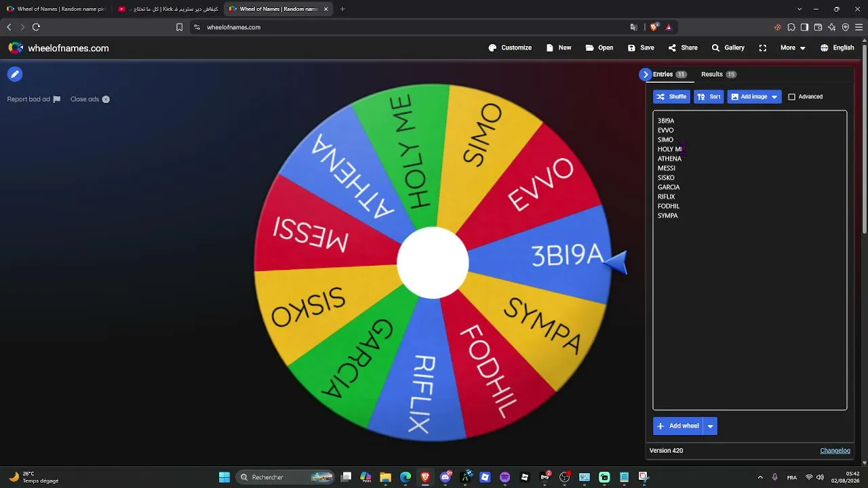Close the active Wheel of Names tab

326,9
